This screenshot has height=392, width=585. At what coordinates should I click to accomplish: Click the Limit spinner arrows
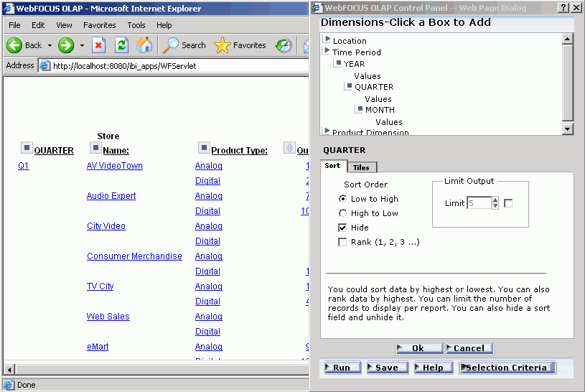[x=495, y=202]
